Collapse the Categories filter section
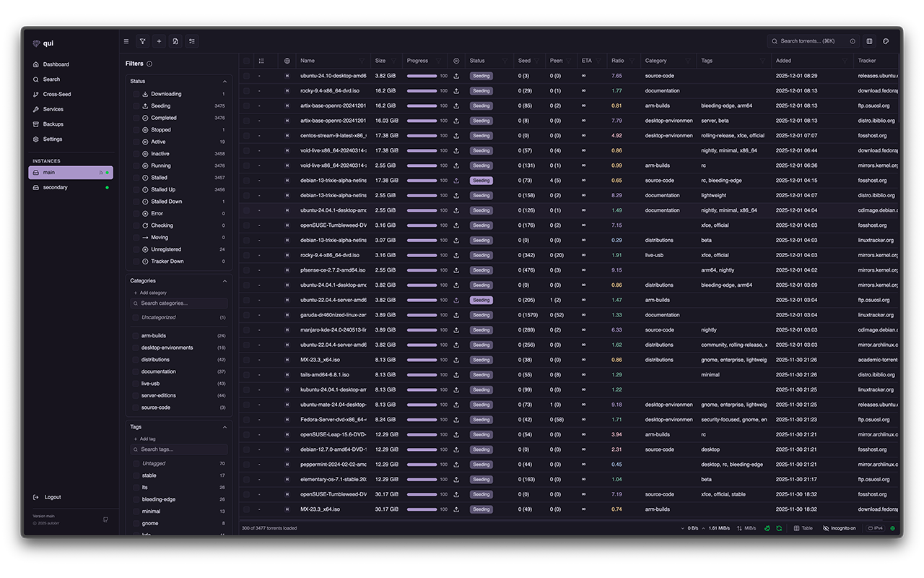This screenshot has width=924, height=578. (x=225, y=281)
